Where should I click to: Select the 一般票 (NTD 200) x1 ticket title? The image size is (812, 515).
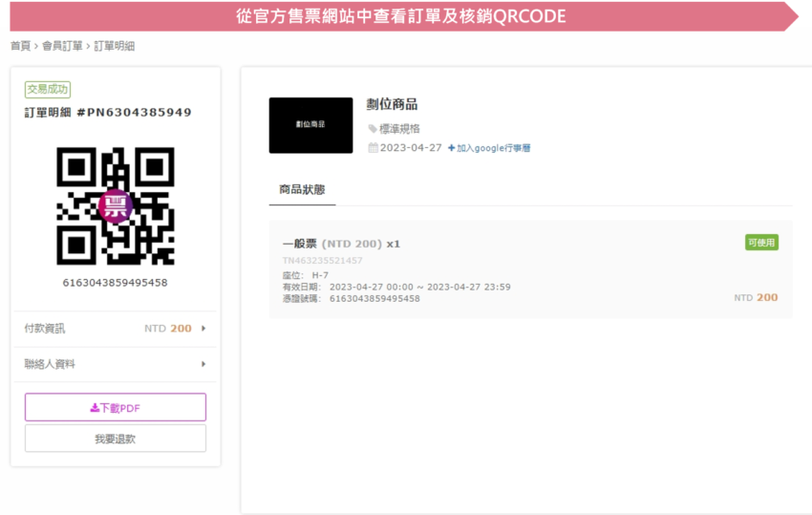341,244
